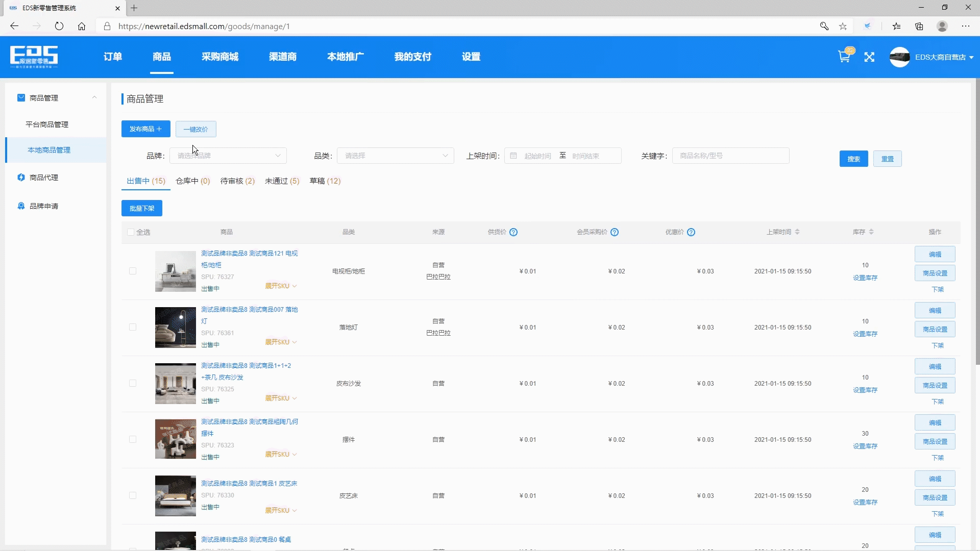Viewport: 980px width, 551px height.
Task: Click the 关键字 keyword input field
Action: pyautogui.click(x=731, y=156)
